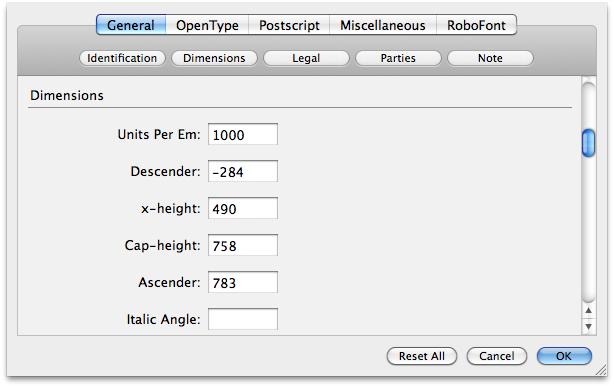Jump to the Note section

point(490,58)
